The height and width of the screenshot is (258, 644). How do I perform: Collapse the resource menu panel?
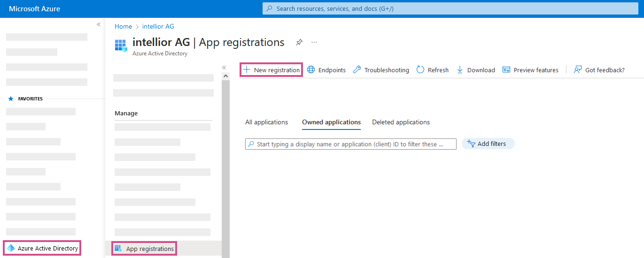click(x=224, y=68)
